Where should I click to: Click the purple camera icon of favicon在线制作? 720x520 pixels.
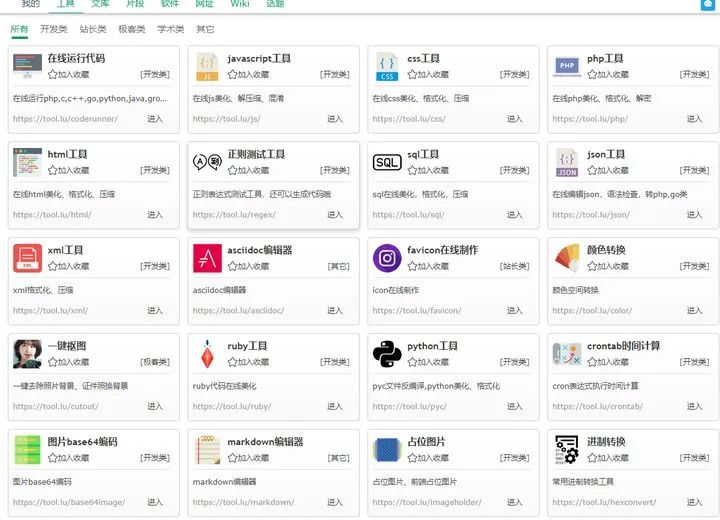click(x=387, y=258)
